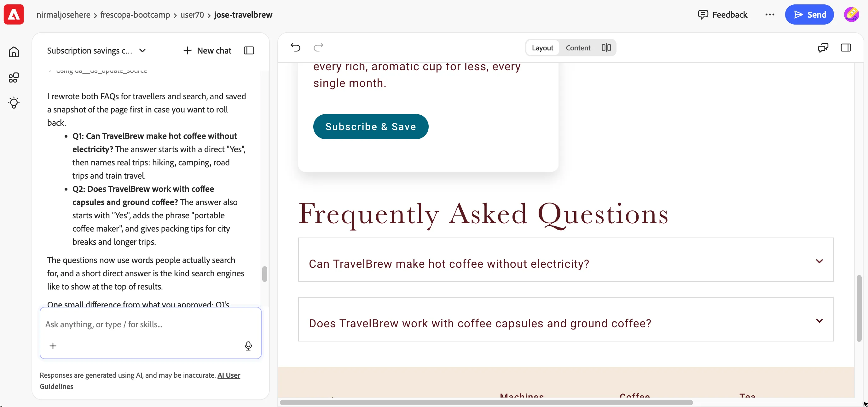Click the chat panel vertical scrollbar
The image size is (868, 407).
click(x=264, y=274)
